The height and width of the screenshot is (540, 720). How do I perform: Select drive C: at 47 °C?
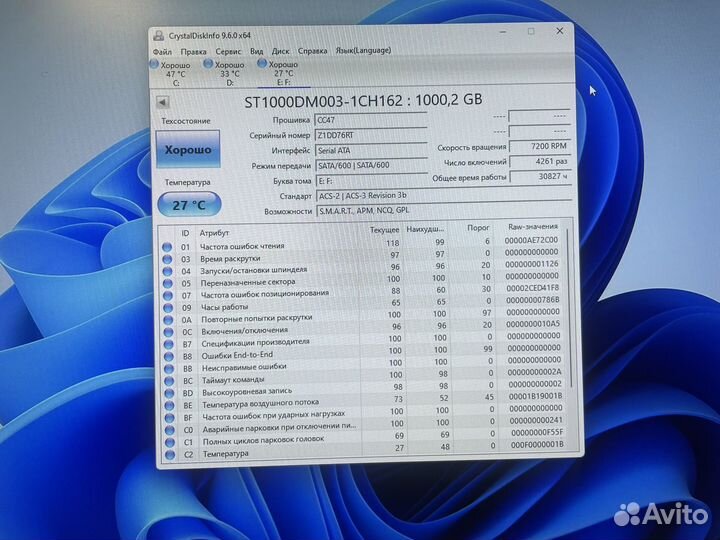[x=172, y=73]
